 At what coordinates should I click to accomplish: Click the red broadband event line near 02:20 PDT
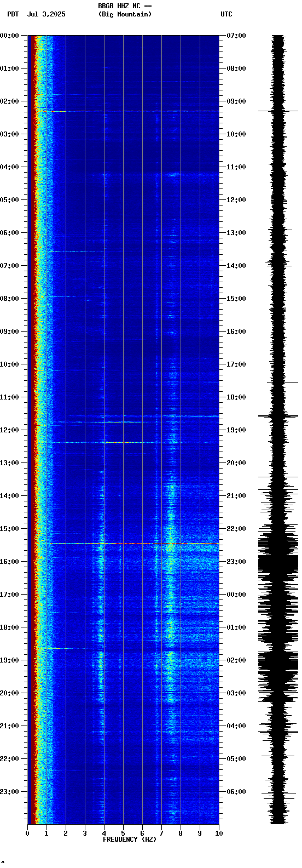[127, 111]
